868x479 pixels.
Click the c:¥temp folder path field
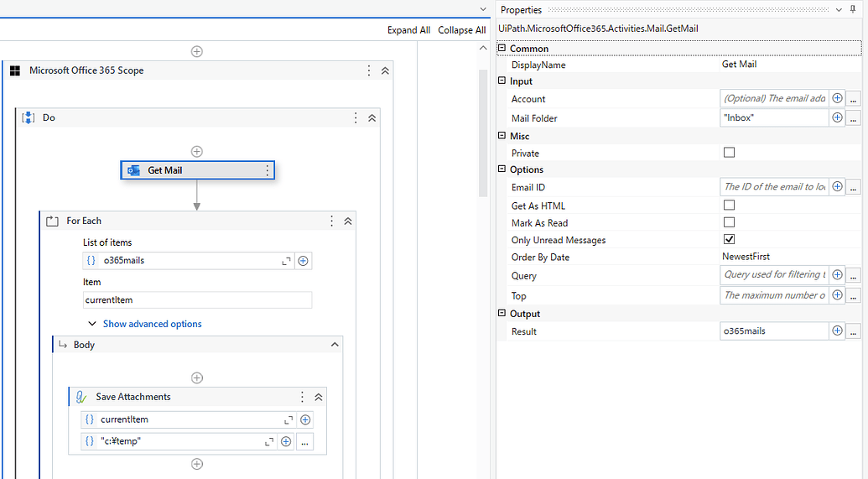179,441
